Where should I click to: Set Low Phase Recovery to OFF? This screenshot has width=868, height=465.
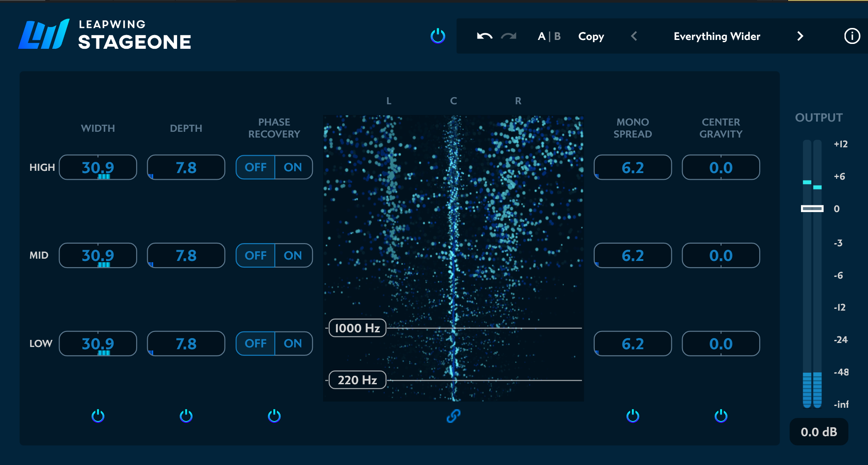256,343
